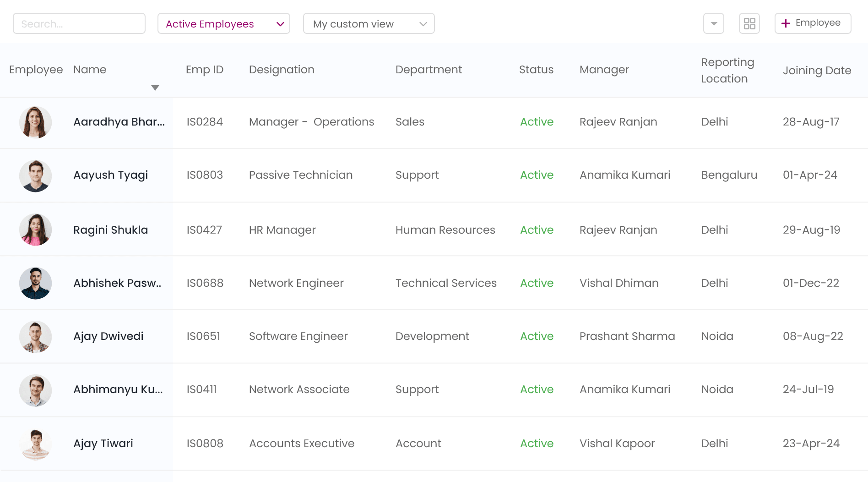Click the add Employee button

(813, 23)
